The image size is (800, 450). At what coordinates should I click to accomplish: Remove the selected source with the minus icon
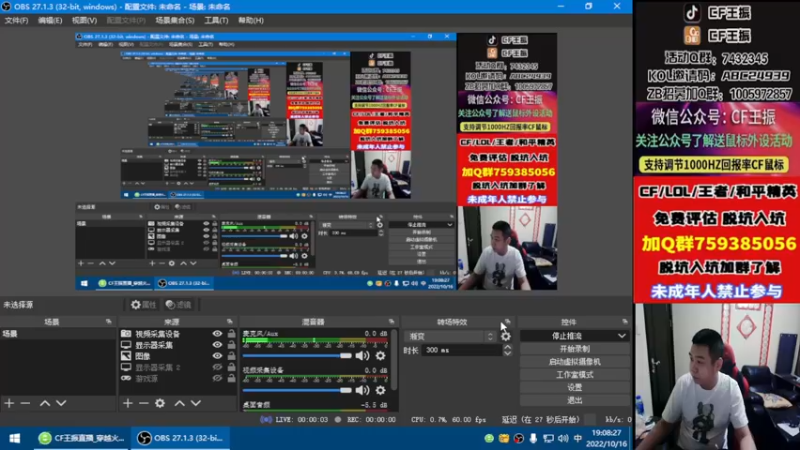point(143,403)
